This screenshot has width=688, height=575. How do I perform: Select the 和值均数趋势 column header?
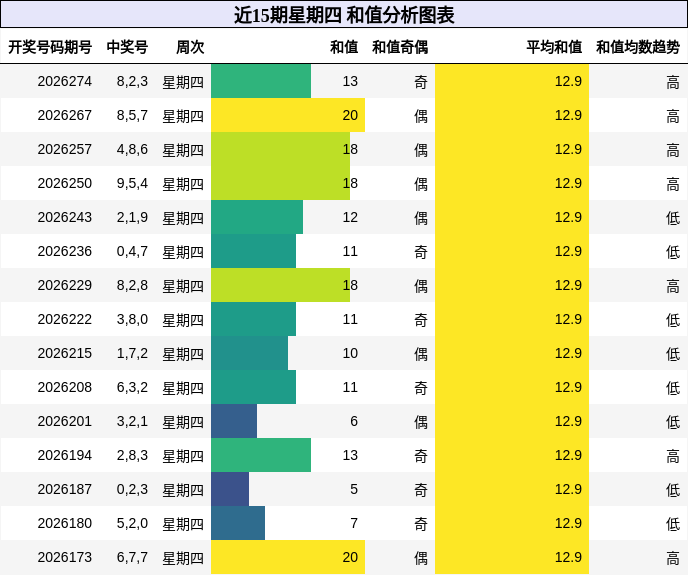click(638, 47)
